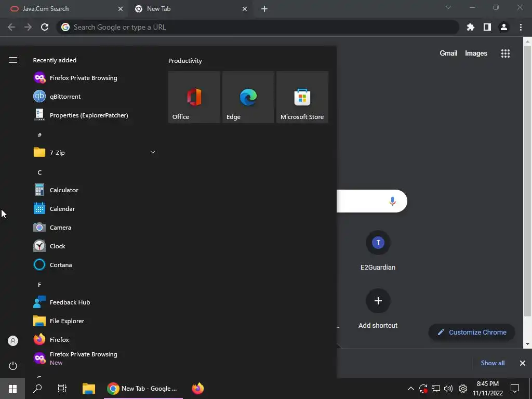Close the Chrome downloads bar
Image resolution: width=532 pixels, height=399 pixels.
point(523,363)
